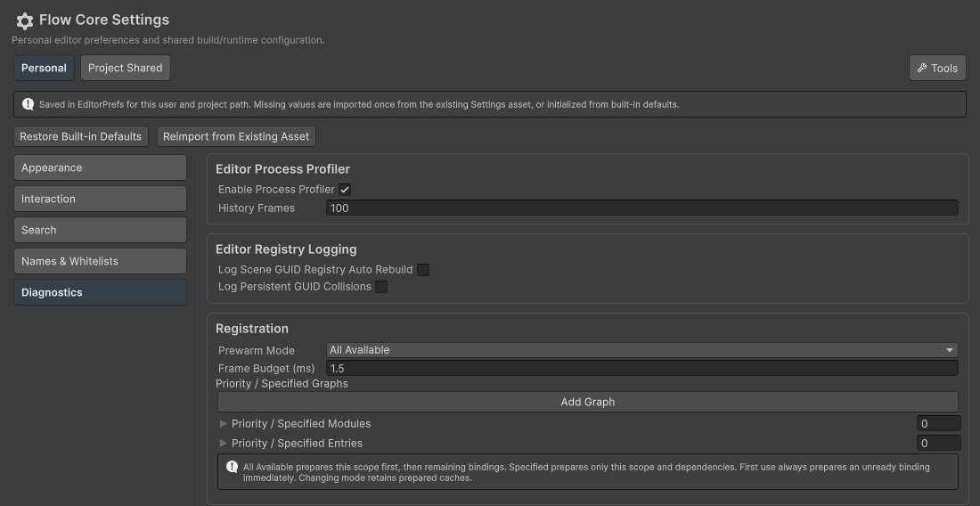Click the 'Prewarm Mode' label
980x506 pixels.
(x=257, y=350)
